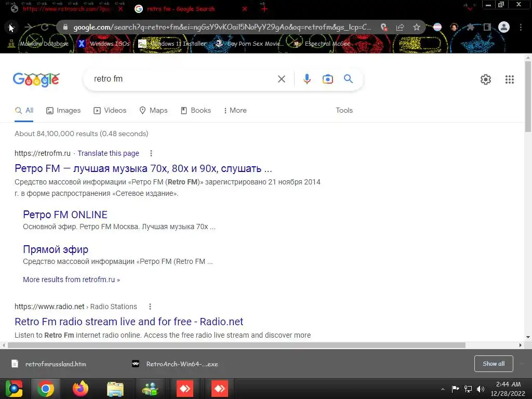Switch to the Images tab

[63, 111]
